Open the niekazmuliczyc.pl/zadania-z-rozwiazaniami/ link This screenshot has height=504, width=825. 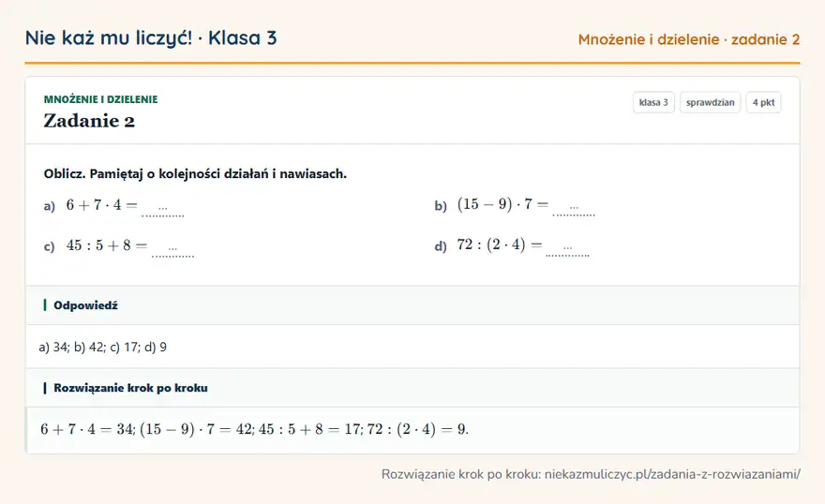672,475
